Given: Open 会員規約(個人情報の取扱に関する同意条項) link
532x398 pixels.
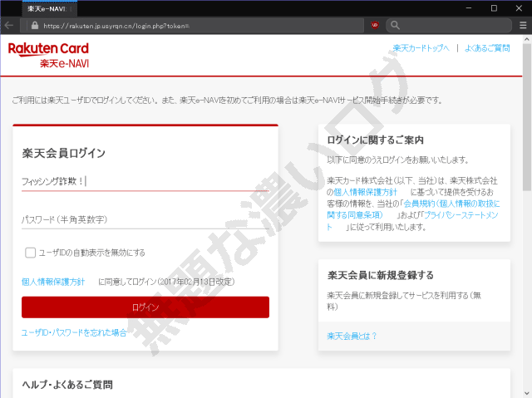Looking at the screenshot, I should tap(413, 209).
